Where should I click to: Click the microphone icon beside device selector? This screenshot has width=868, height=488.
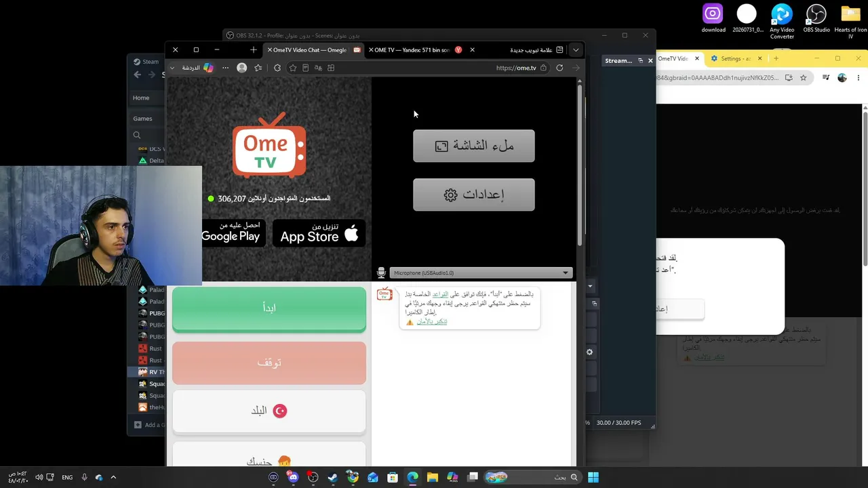coord(381,272)
